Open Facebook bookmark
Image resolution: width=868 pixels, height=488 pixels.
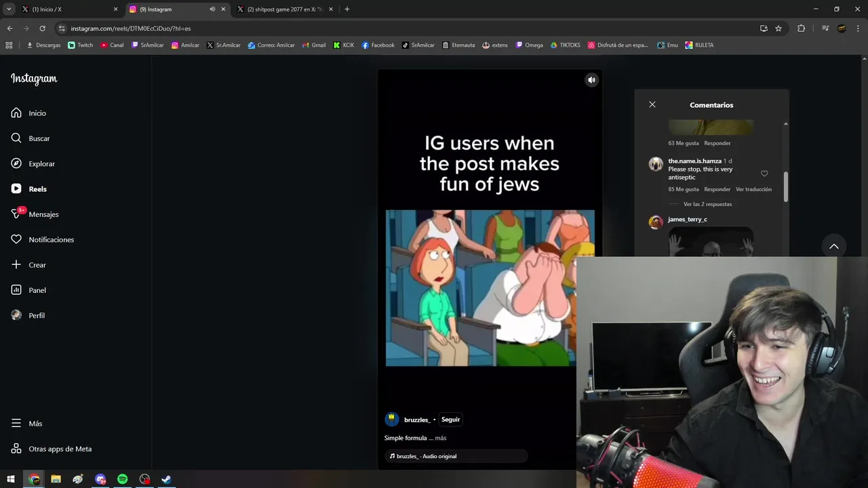pos(378,45)
